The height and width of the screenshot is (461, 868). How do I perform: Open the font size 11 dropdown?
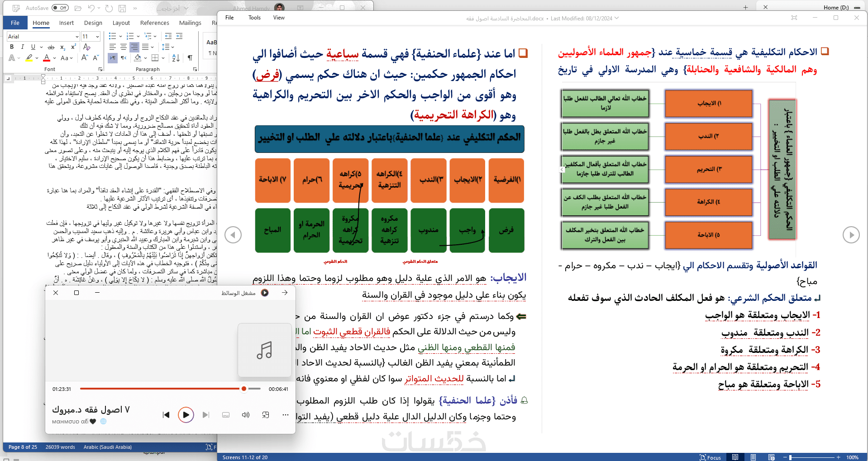click(x=97, y=37)
